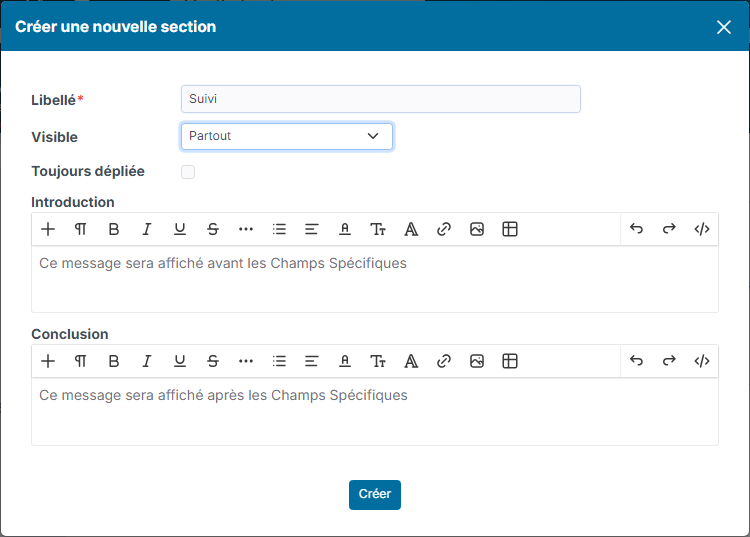Undo in the Introduction editor
Screen dimensions: 750x537
pyautogui.click(x=636, y=229)
